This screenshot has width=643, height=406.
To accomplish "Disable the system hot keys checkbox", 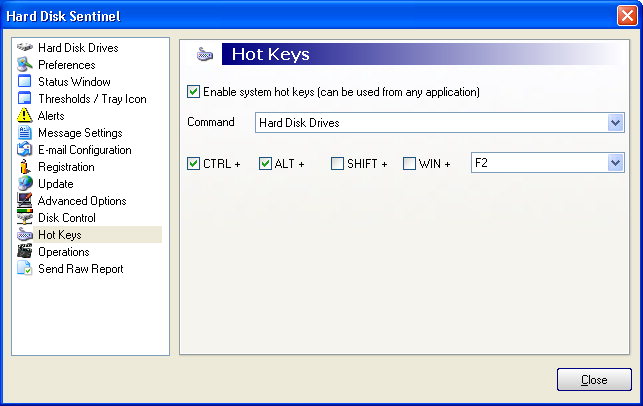I will [x=194, y=91].
